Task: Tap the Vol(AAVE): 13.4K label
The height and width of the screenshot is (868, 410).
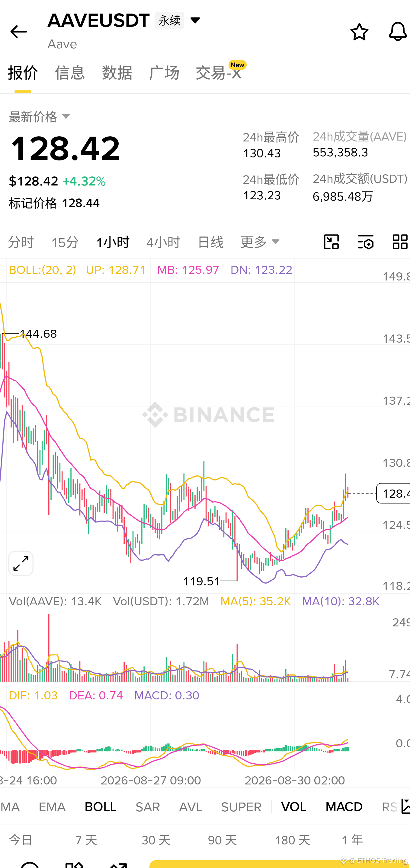Action: click(x=55, y=601)
